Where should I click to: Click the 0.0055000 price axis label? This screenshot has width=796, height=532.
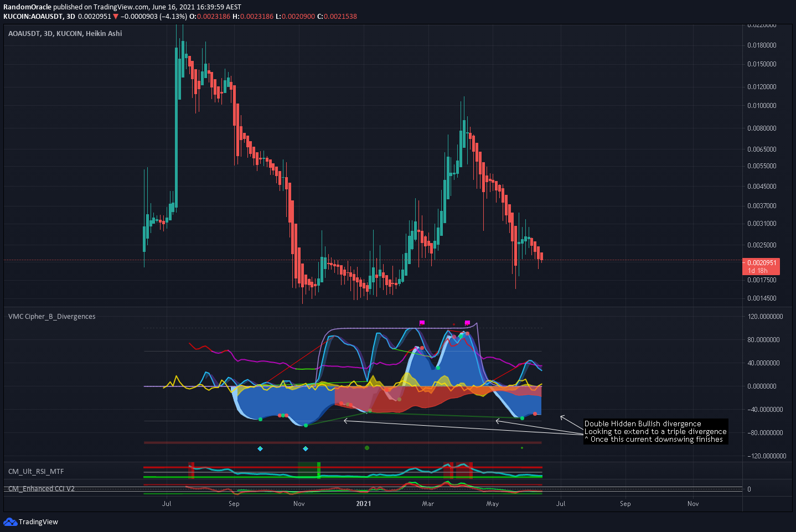tap(762, 166)
